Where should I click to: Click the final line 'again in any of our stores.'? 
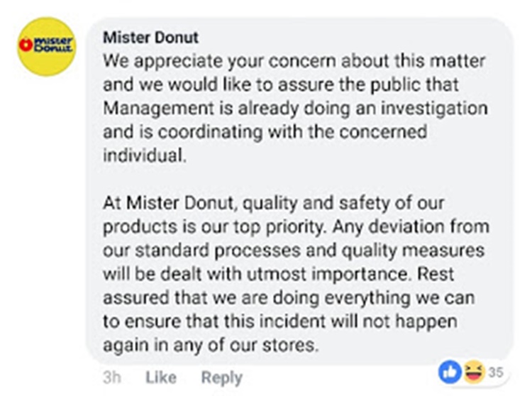click(x=211, y=346)
